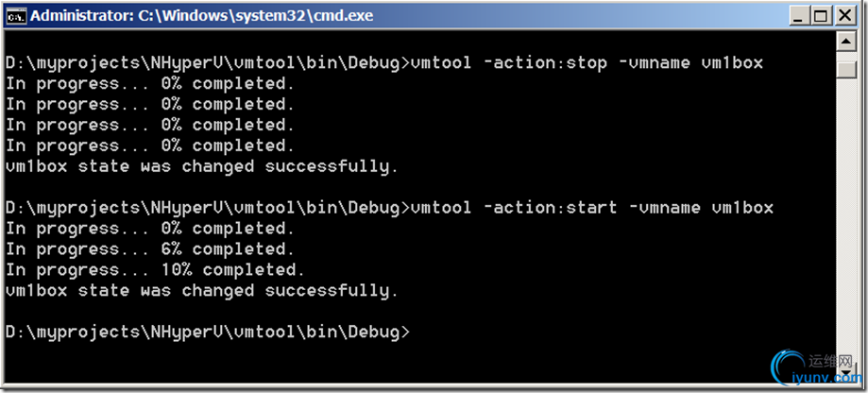
Task: Close the Administrator cmd.exe window
Action: click(844, 16)
